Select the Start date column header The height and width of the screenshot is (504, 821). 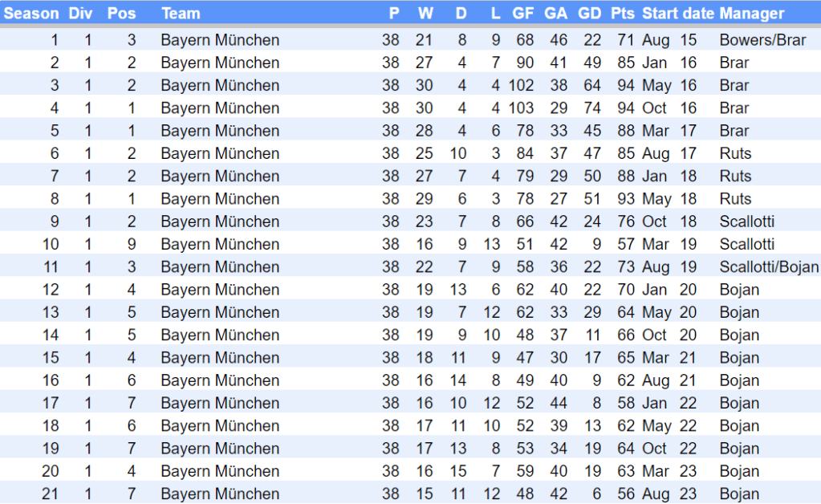pyautogui.click(x=677, y=14)
